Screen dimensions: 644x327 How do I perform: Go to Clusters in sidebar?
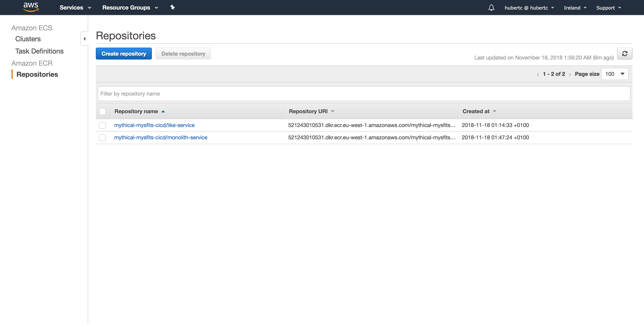click(28, 39)
